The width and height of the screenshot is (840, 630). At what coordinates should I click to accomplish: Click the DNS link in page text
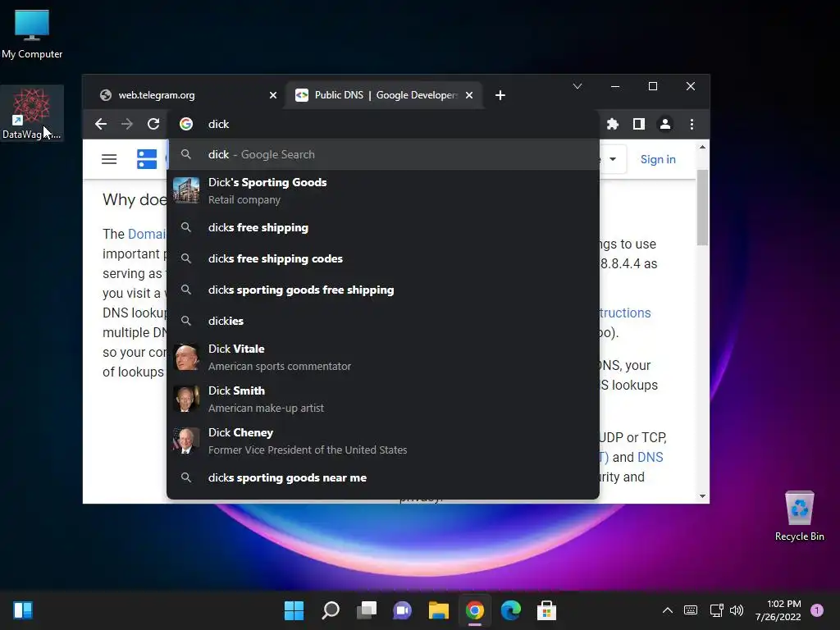tap(651, 458)
